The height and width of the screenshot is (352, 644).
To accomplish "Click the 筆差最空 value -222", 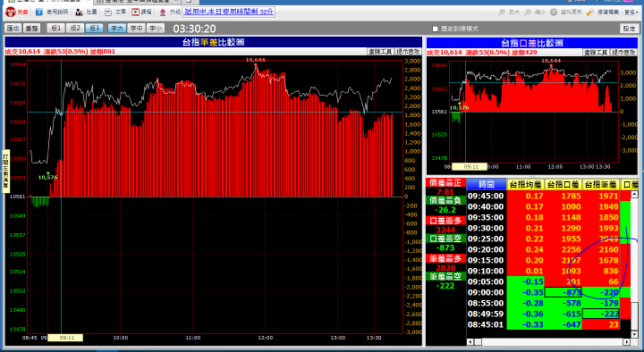I will 445,286.
